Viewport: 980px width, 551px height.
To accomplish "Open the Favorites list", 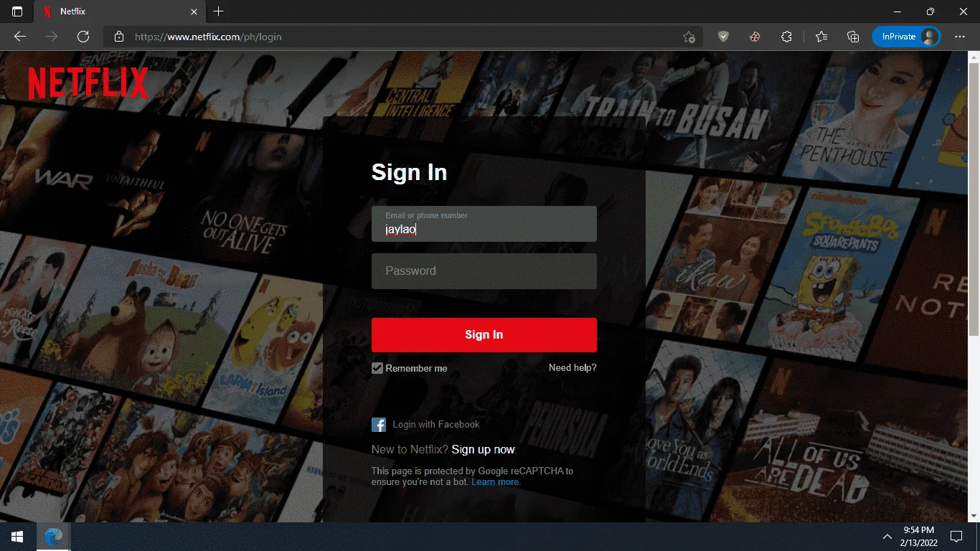I will click(821, 37).
